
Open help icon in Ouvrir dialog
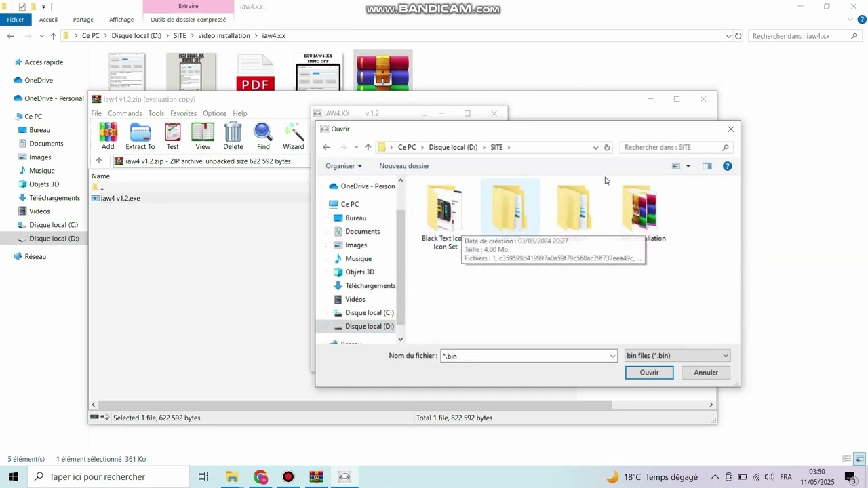coord(727,166)
